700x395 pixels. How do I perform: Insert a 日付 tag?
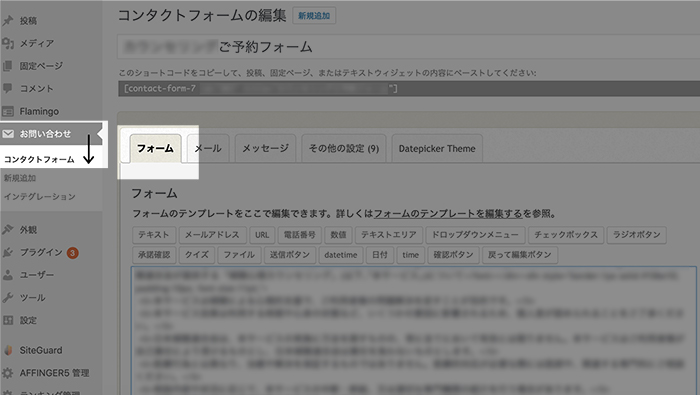pos(380,255)
